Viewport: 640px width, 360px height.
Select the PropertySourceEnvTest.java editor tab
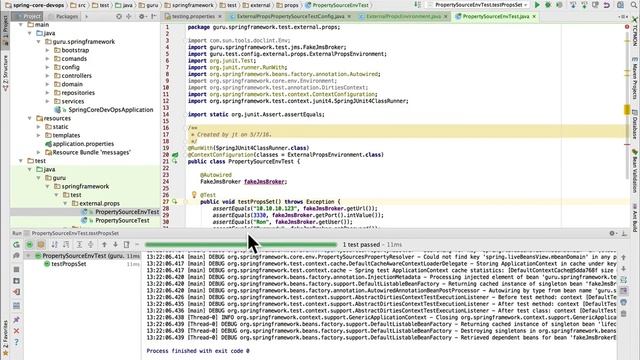pos(495,16)
